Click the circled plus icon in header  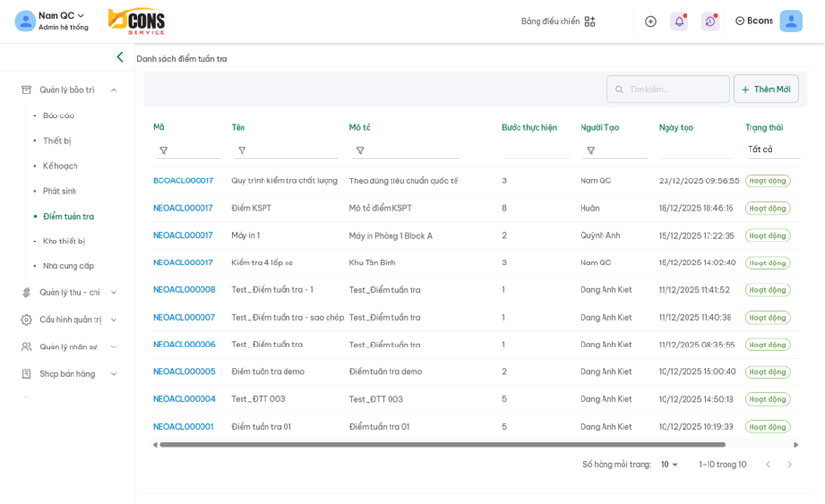point(650,21)
